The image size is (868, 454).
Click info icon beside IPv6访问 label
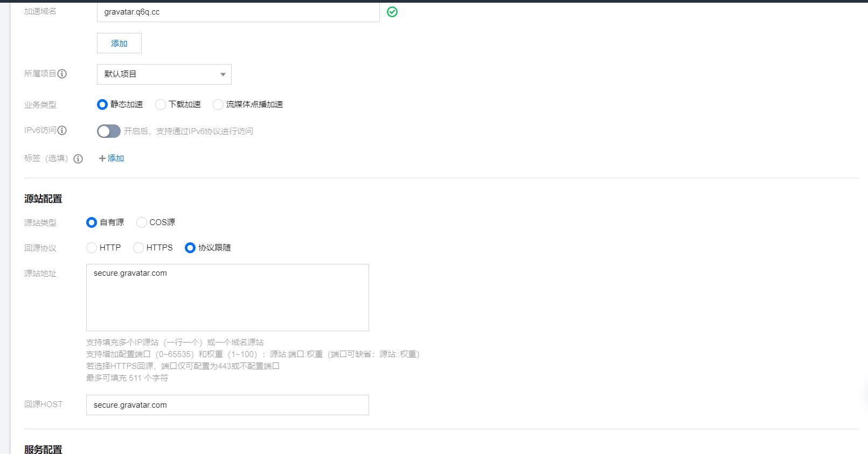(62, 130)
